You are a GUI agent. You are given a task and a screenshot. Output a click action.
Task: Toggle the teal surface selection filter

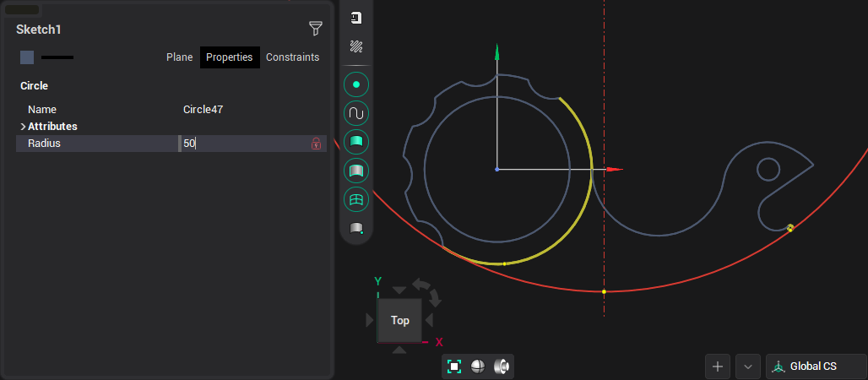click(356, 141)
